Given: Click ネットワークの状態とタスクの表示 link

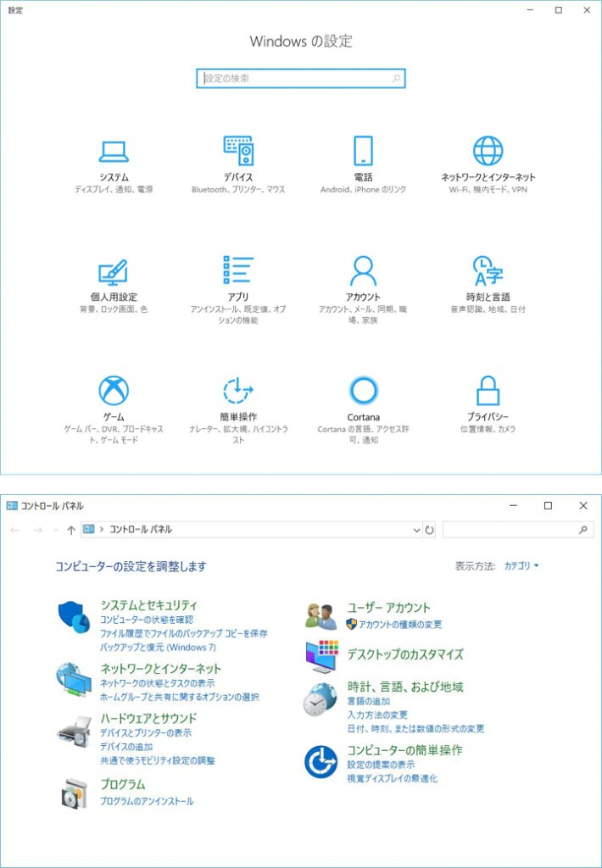Looking at the screenshot, I should [158, 683].
